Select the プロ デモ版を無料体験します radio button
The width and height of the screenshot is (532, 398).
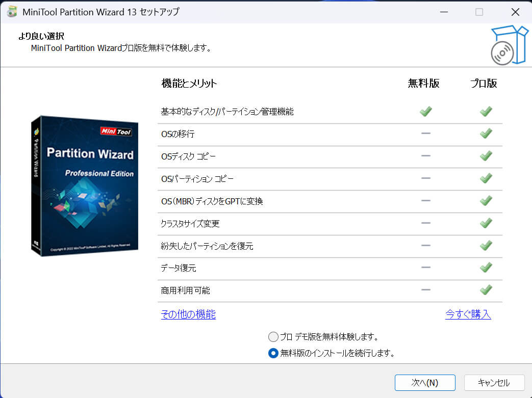pos(273,337)
